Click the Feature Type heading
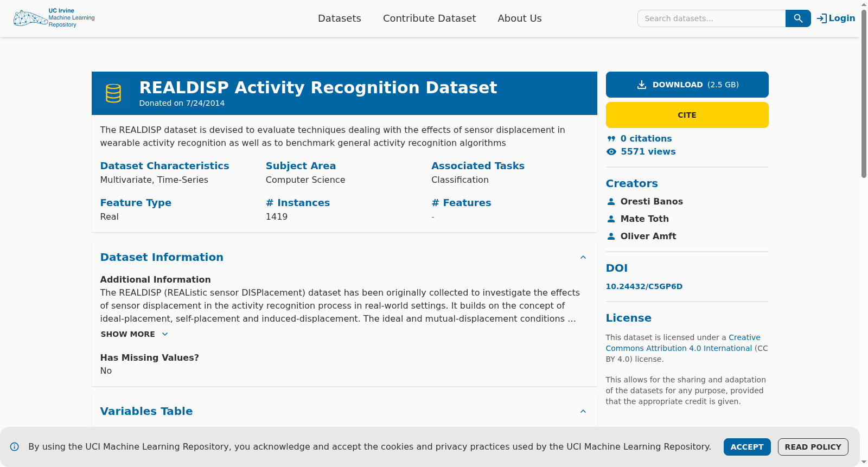 click(136, 203)
